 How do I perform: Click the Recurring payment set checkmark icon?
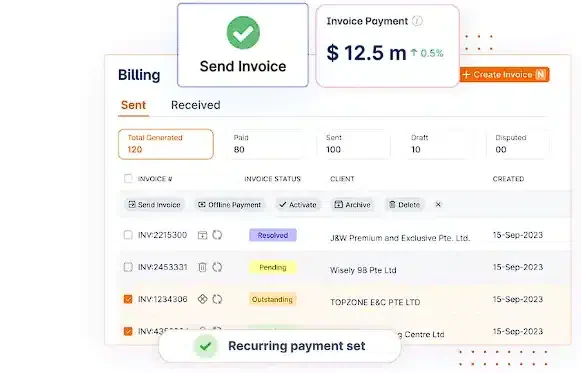pyautogui.click(x=206, y=346)
